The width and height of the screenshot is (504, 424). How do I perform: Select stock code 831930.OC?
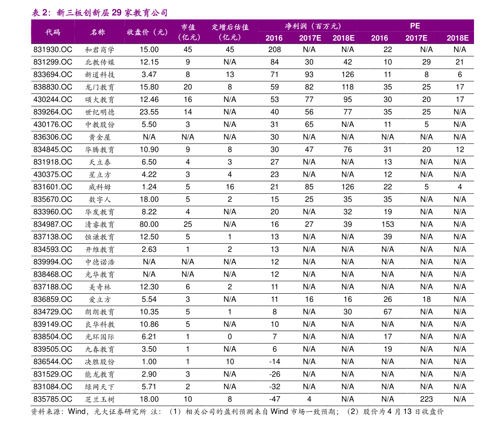click(53, 50)
